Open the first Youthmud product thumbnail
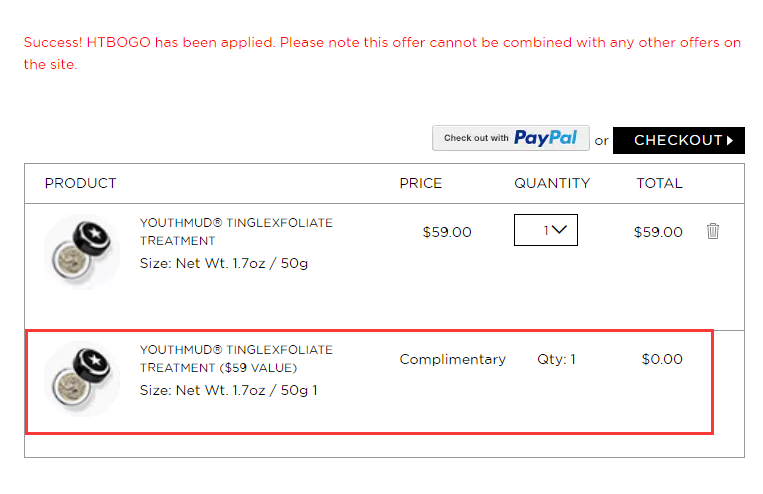 (82, 252)
